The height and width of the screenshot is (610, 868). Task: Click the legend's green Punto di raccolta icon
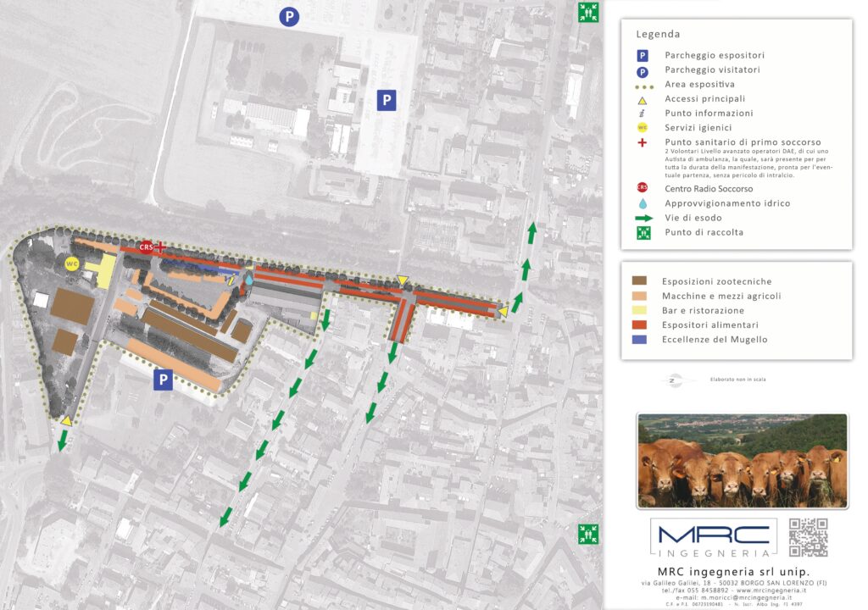coord(643,233)
